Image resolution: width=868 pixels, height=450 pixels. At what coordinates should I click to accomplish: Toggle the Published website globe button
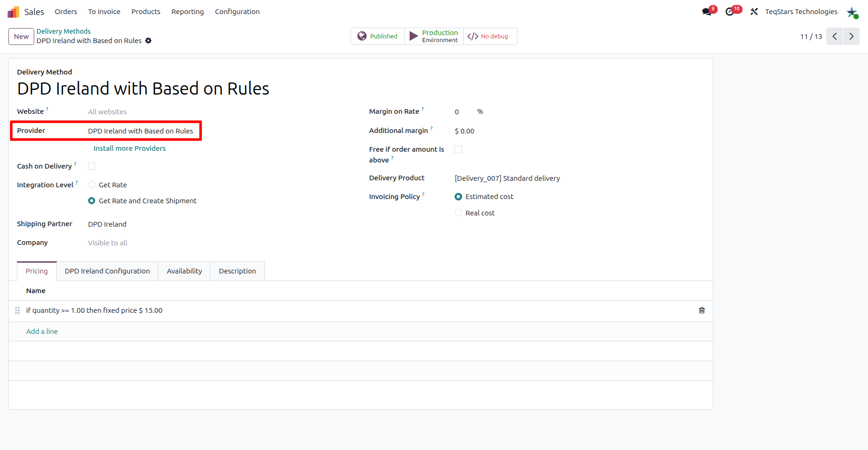click(x=378, y=36)
